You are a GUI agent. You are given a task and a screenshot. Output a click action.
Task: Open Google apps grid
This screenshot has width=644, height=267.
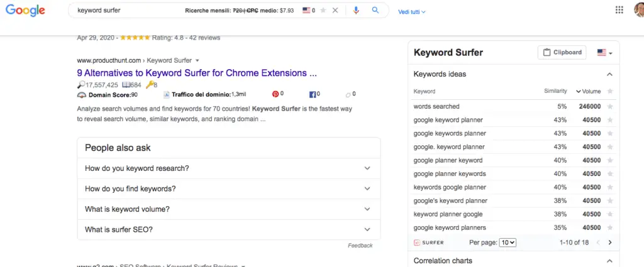(619, 10)
